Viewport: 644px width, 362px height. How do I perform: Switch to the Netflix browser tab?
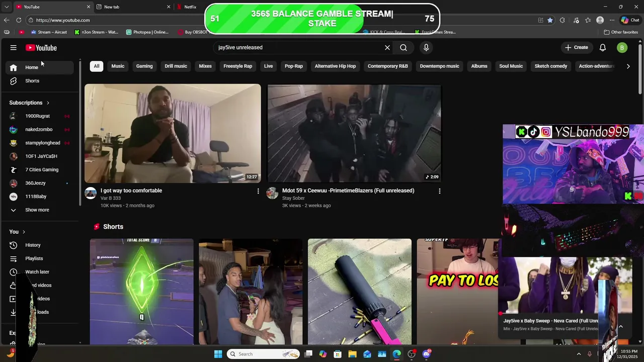pyautogui.click(x=190, y=7)
